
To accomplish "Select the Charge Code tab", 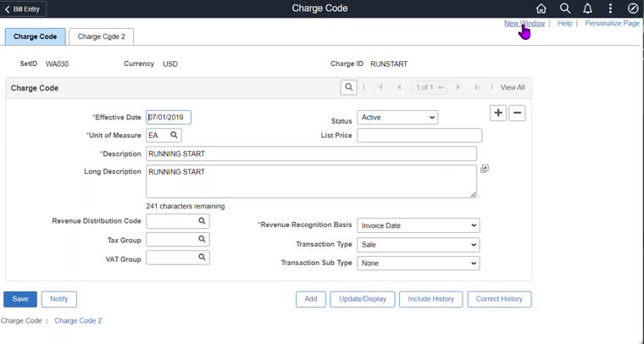I will point(35,36).
